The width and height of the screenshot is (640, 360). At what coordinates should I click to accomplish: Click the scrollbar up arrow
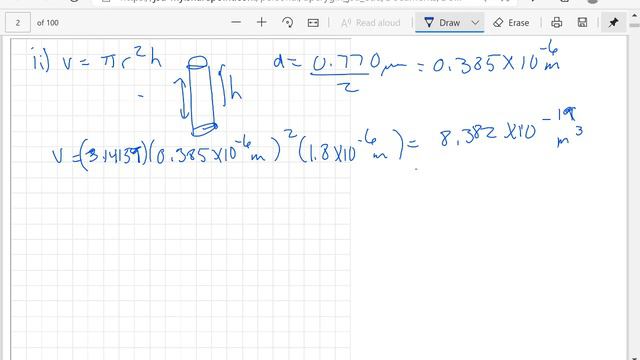[x=635, y=16]
